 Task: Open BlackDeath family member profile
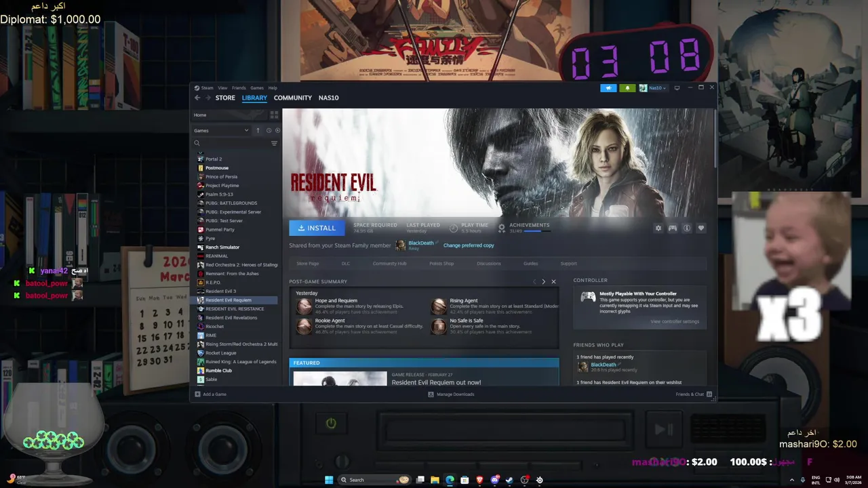(x=420, y=243)
